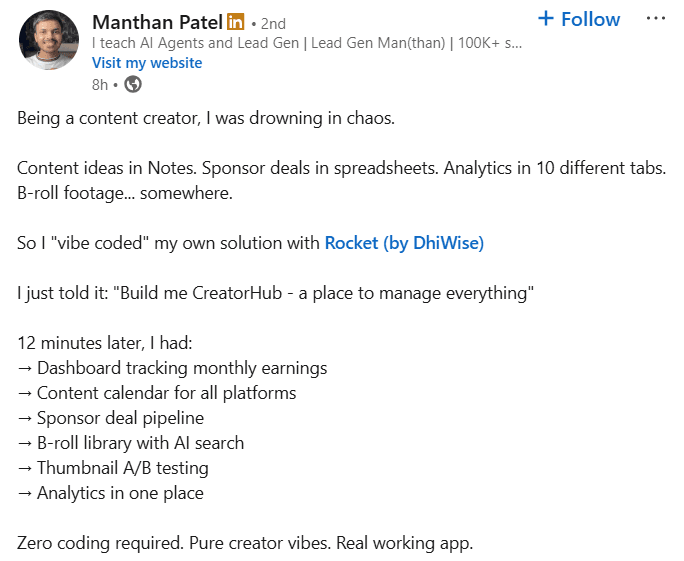Click the globe public visibility icon
This screenshot has width=684, height=561.
click(x=133, y=84)
